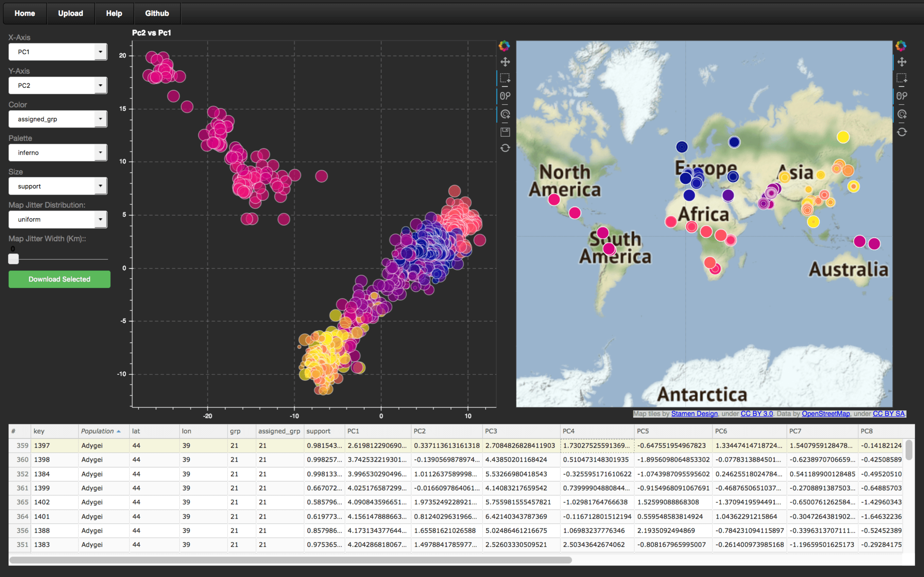Open the X-Axis PC1 dropdown
Screen dimensions: 924x577
[58, 52]
